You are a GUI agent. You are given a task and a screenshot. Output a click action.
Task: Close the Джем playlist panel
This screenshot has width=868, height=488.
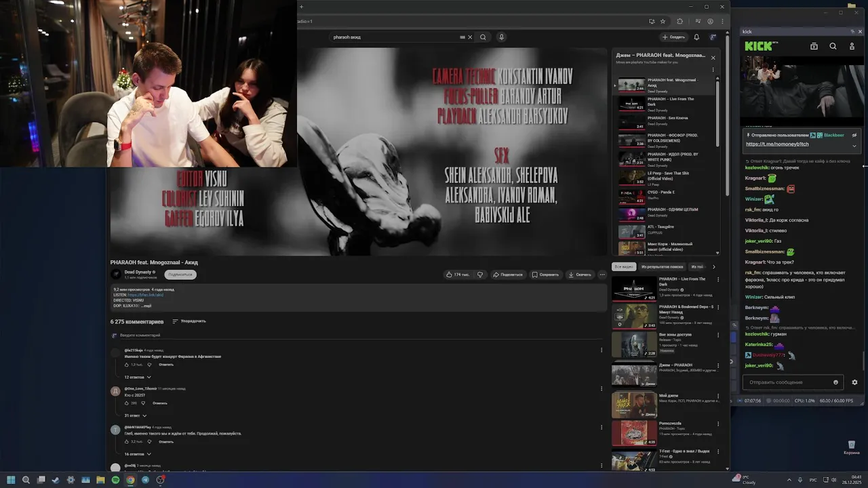tap(713, 58)
